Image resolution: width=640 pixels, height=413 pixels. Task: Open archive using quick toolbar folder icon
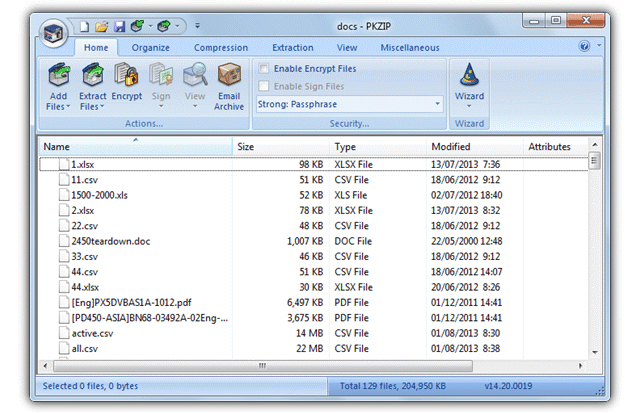click(101, 27)
